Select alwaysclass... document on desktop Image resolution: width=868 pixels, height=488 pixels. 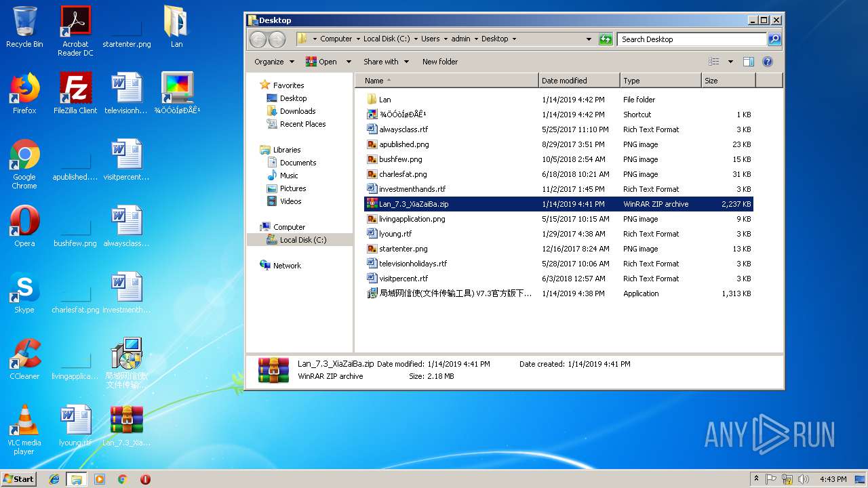click(x=127, y=226)
